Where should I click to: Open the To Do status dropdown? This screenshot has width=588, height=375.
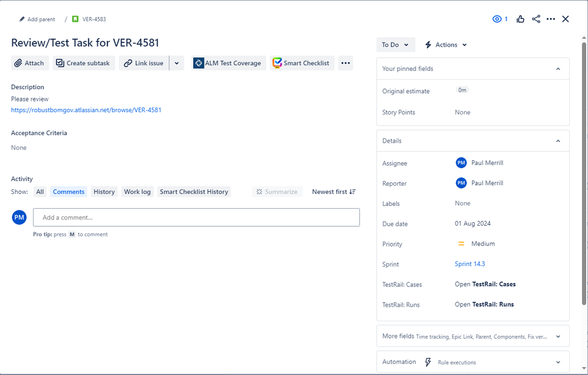pyautogui.click(x=395, y=45)
